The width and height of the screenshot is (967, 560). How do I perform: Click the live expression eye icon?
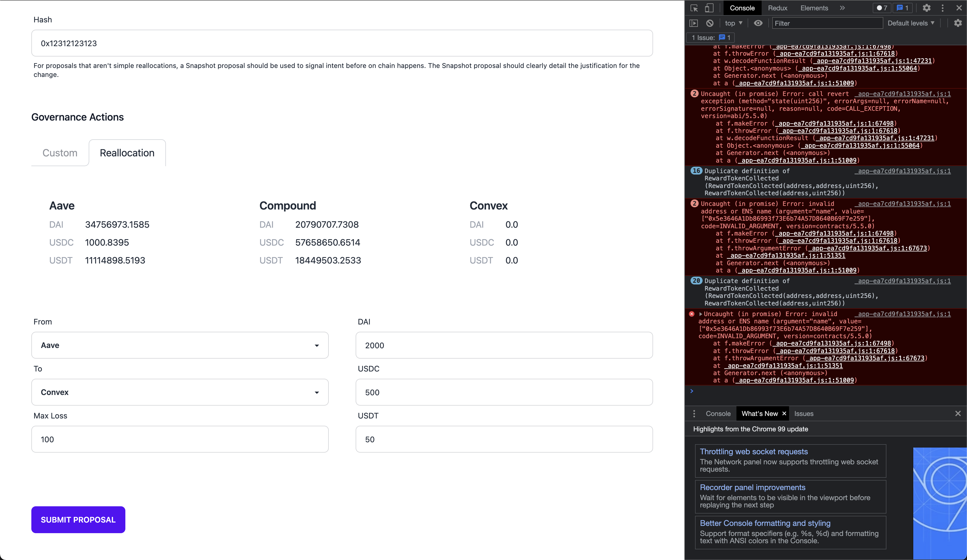pos(758,23)
